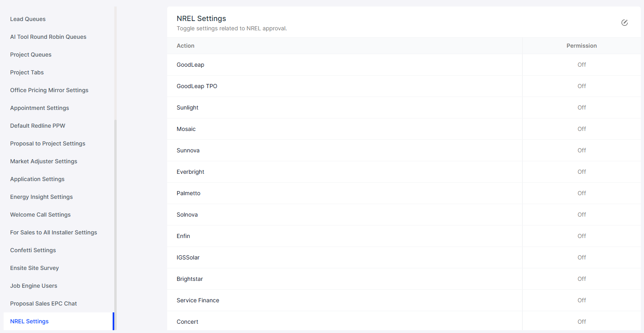Select Default Redline PPW

pyautogui.click(x=38, y=126)
